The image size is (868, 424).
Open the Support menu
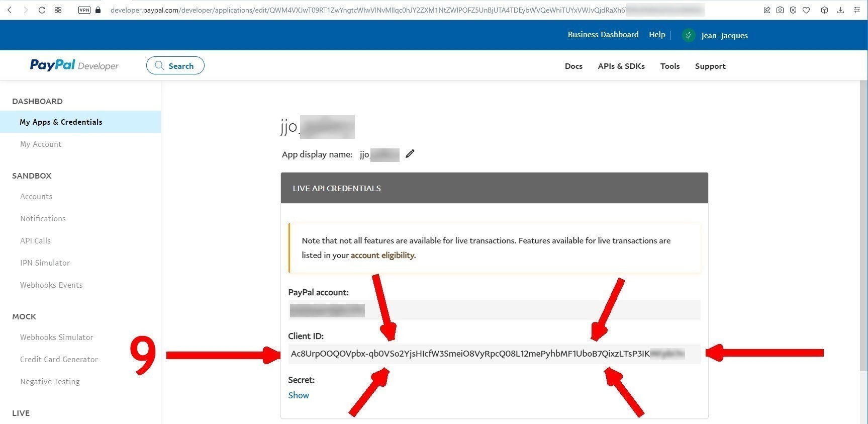click(710, 66)
